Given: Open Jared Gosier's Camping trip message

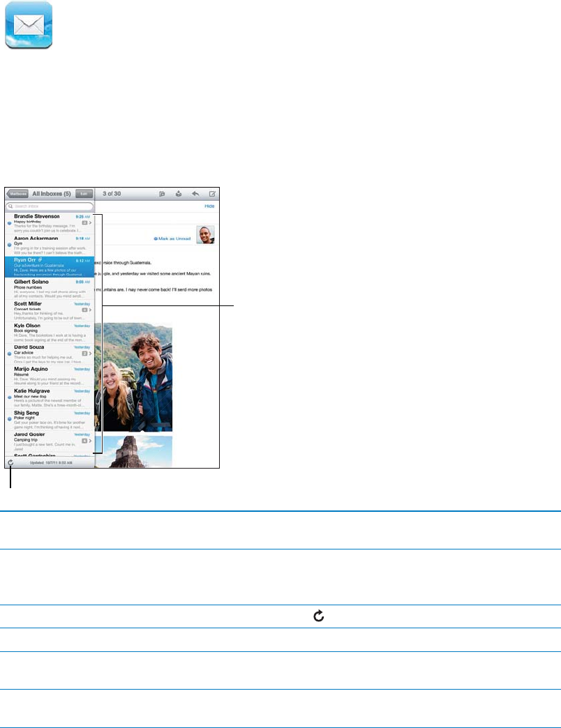Looking at the screenshot, I should pos(50,441).
